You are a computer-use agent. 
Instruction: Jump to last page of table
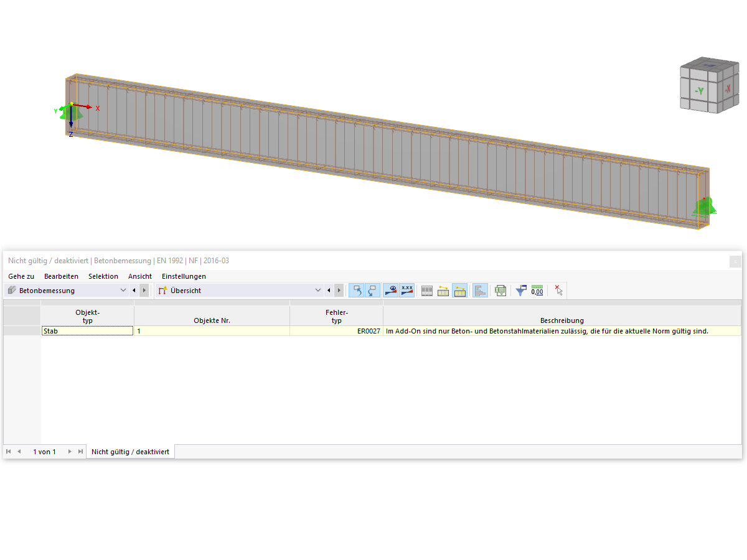(x=80, y=452)
